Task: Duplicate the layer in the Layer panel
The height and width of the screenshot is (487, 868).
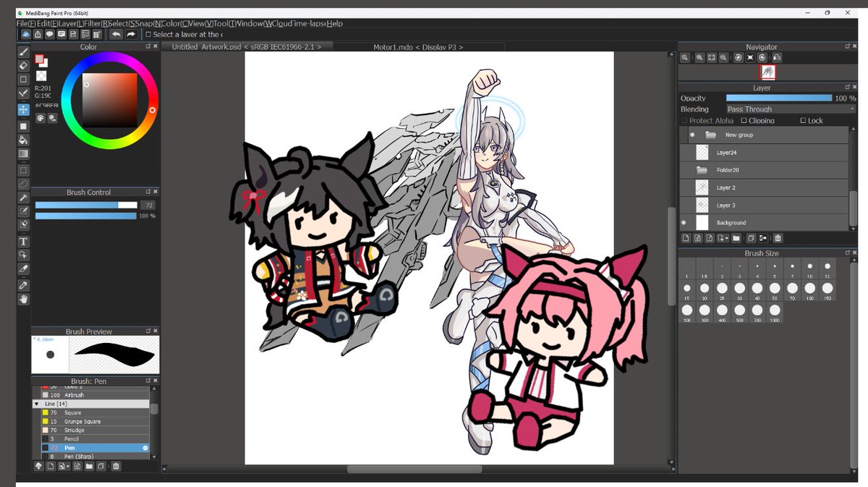Action: pos(751,237)
